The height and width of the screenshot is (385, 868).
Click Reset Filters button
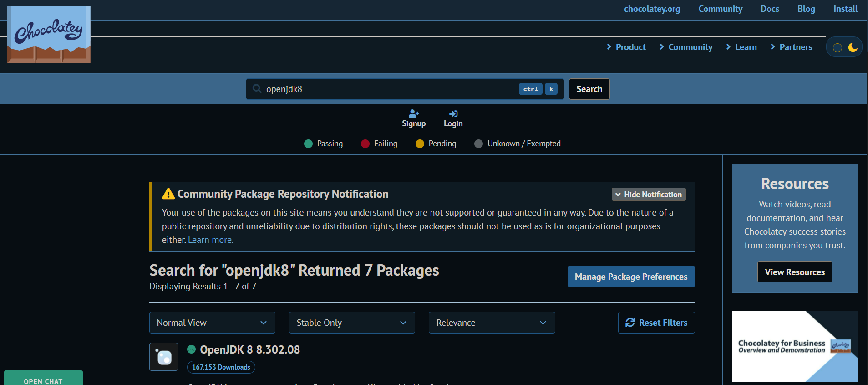coord(656,323)
